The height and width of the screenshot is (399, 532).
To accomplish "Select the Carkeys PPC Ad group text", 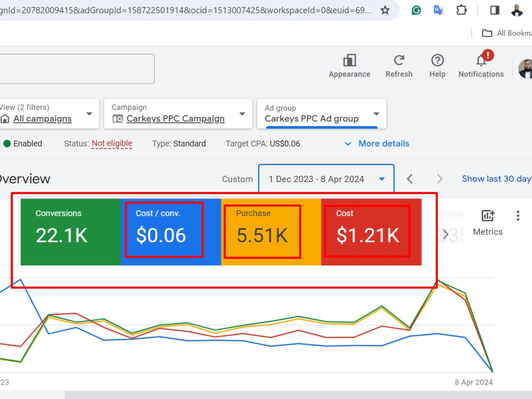I will [311, 119].
